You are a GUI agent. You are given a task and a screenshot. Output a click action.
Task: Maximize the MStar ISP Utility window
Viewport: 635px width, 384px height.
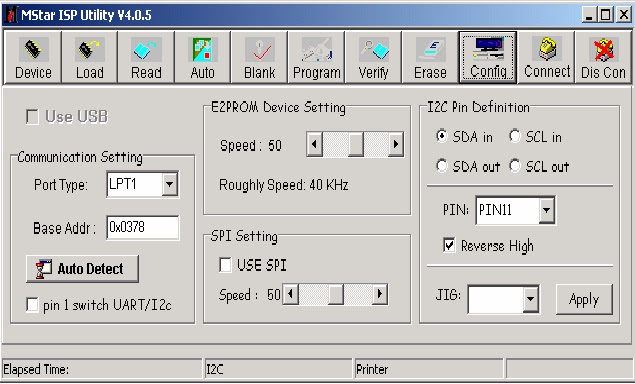point(605,15)
